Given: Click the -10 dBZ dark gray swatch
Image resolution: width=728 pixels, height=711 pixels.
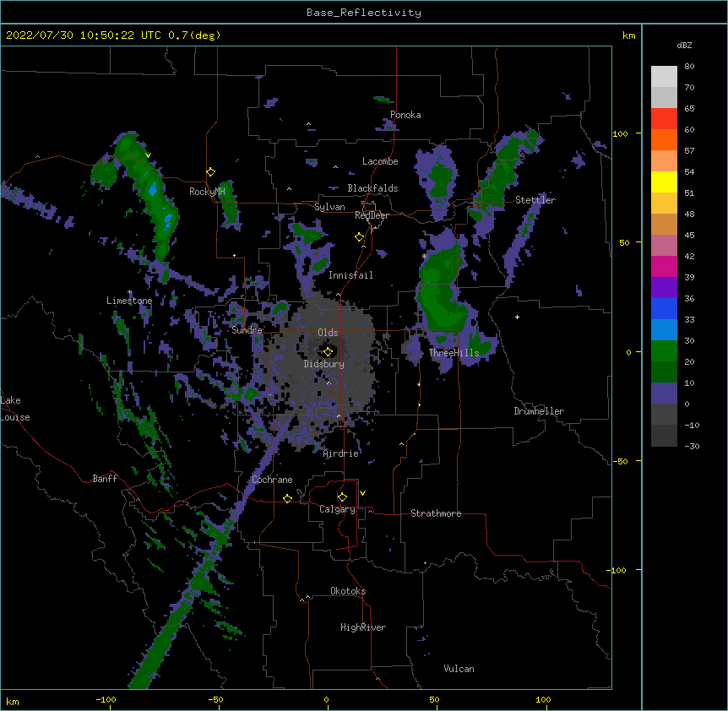Looking at the screenshot, I should (x=664, y=436).
